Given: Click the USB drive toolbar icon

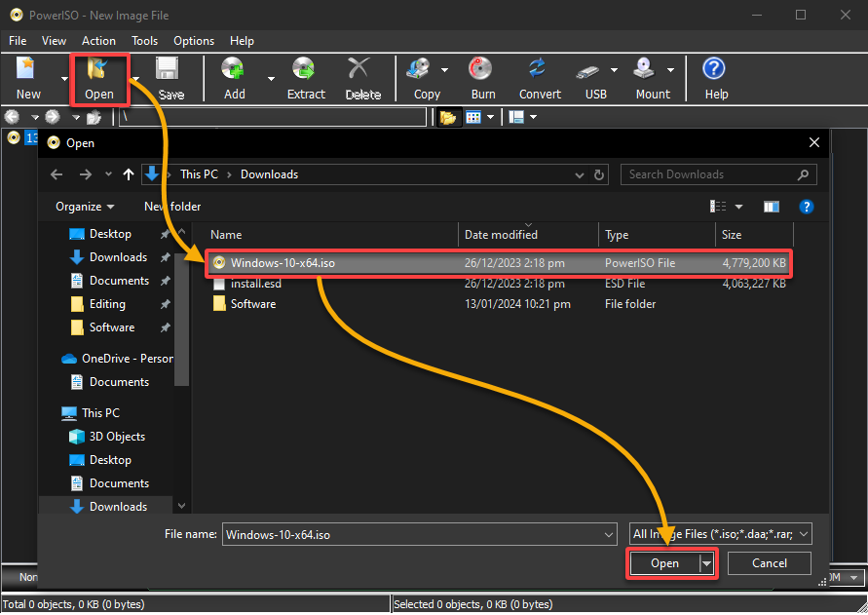Looking at the screenshot, I should point(587,71).
